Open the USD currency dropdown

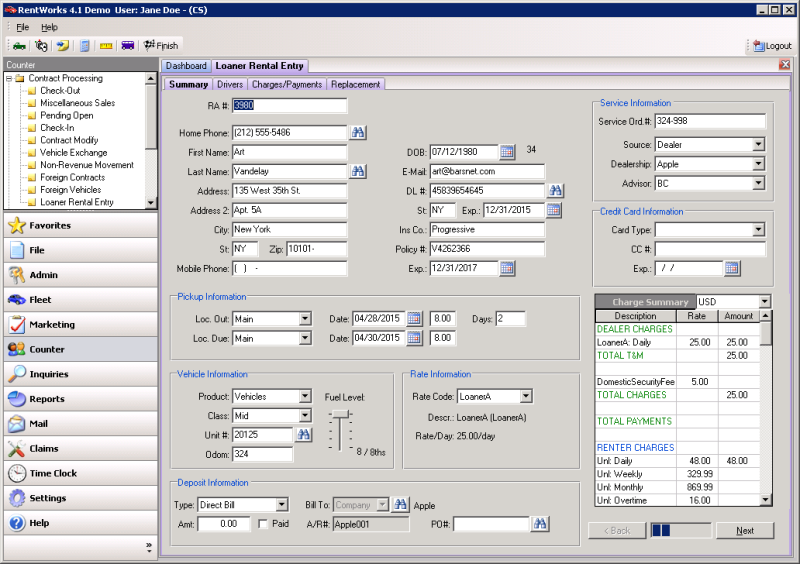pos(764,302)
